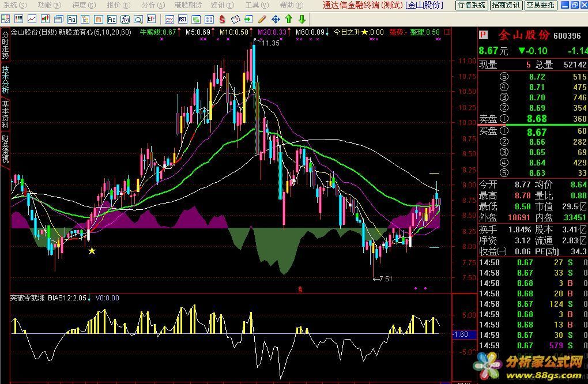588x384 pixels.
Task: Open the 报价(B) menu
Action: 119,5
